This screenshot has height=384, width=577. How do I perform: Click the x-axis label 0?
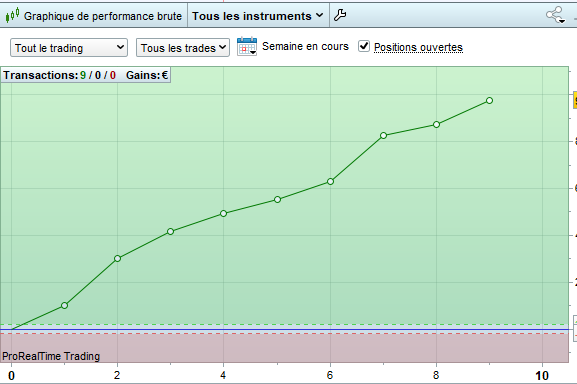click(11, 376)
